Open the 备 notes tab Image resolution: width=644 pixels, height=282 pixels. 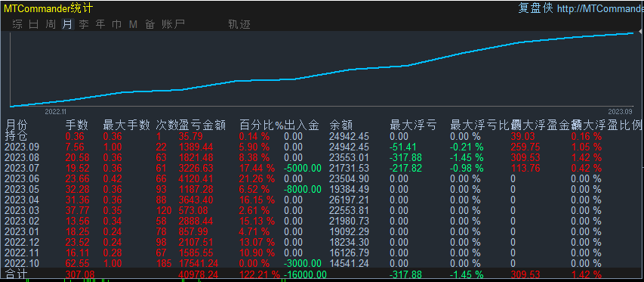point(150,24)
